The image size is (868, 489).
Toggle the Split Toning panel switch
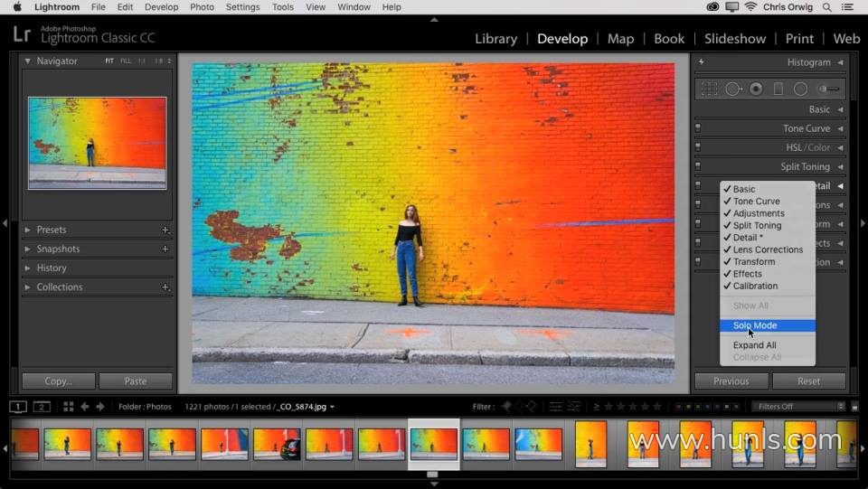pyautogui.click(x=698, y=166)
